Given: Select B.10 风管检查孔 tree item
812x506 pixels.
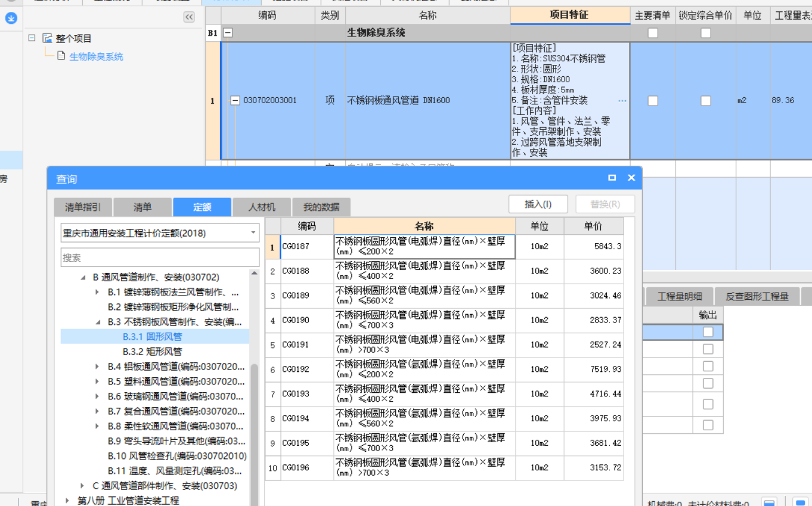Looking at the screenshot, I should [x=177, y=456].
